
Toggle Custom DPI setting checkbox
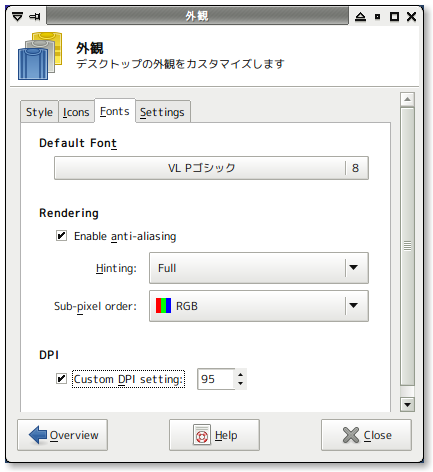(61, 379)
